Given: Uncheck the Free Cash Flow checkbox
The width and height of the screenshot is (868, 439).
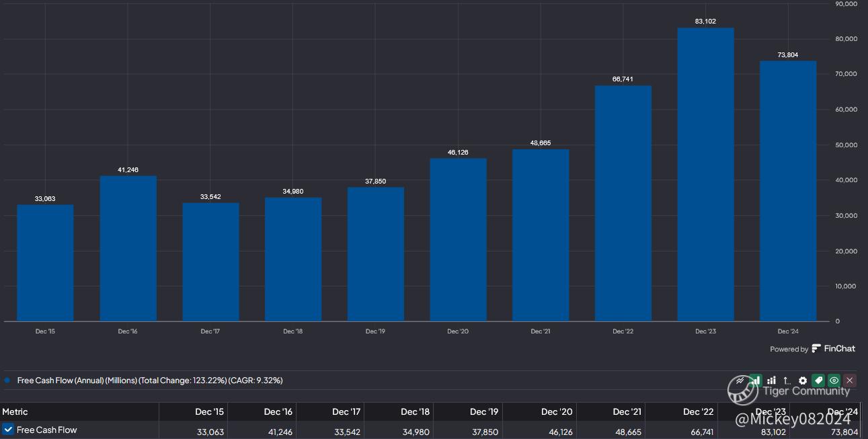Looking at the screenshot, I should click(x=8, y=430).
